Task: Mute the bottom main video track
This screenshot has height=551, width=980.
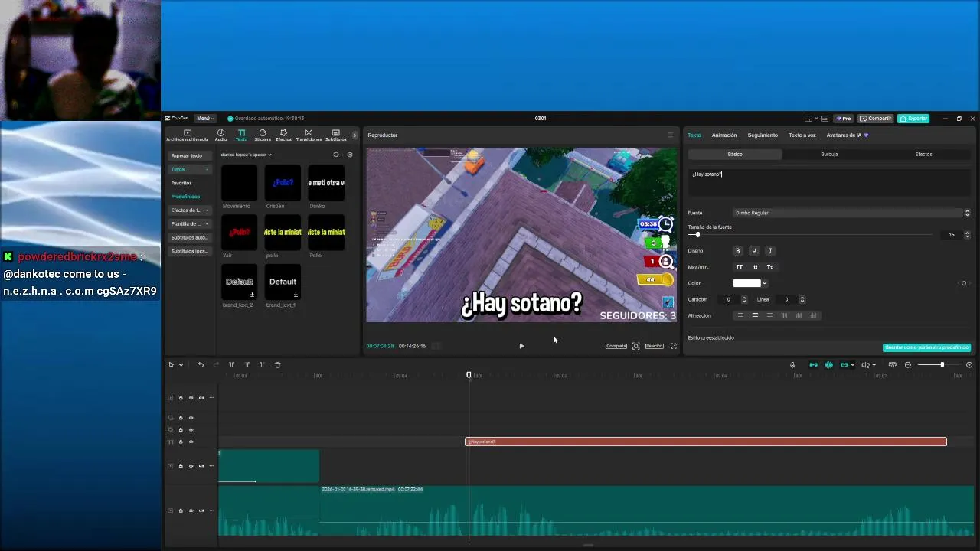Action: [x=201, y=510]
